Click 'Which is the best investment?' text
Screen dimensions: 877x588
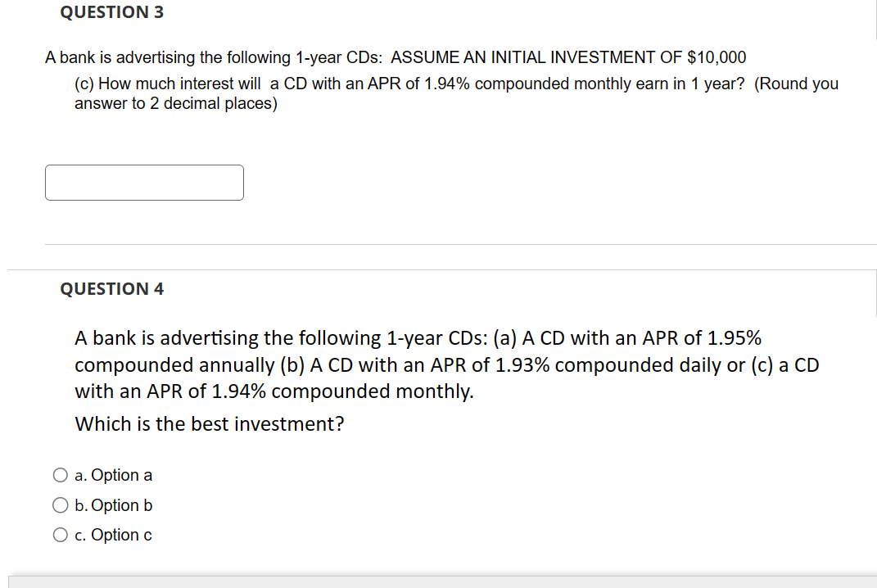[x=210, y=423]
